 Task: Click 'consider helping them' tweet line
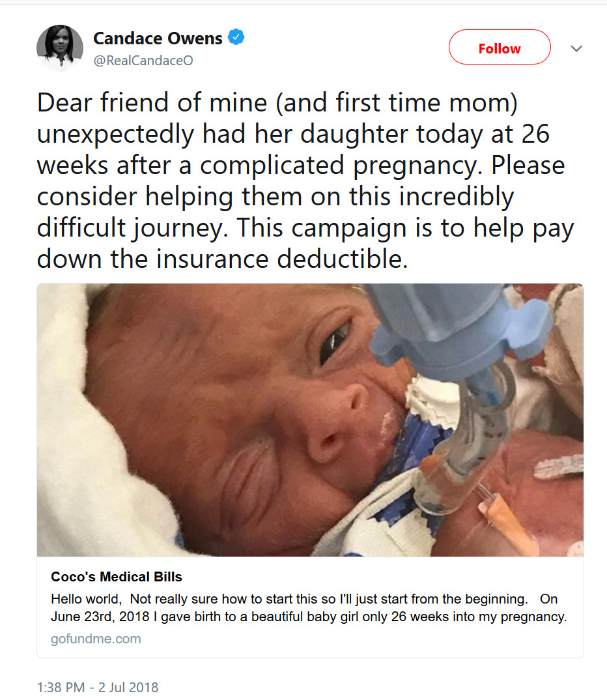[275, 196]
